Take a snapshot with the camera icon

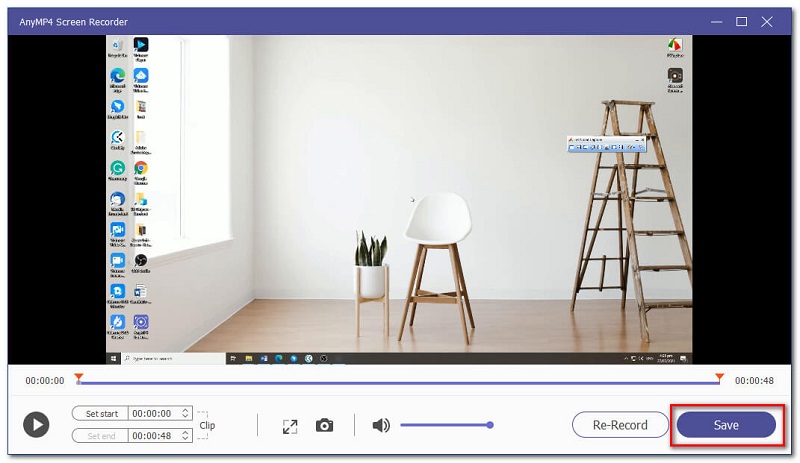point(324,425)
